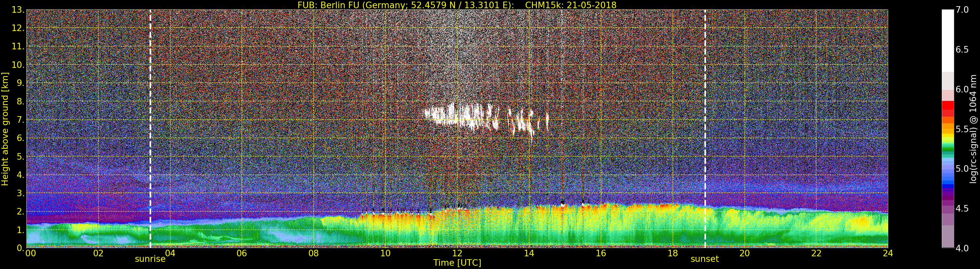Click the 'Time [UTC]' x-axis label
This screenshot has height=269, width=980.
point(457,262)
